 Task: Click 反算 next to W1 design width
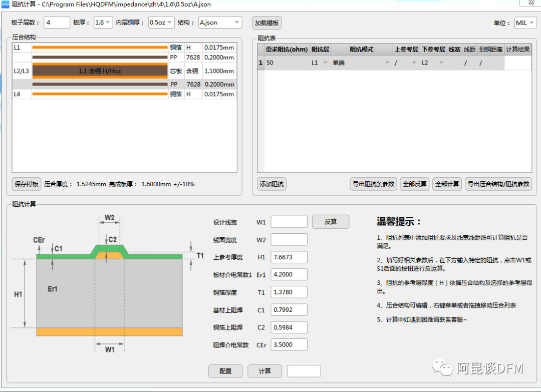pyautogui.click(x=331, y=222)
